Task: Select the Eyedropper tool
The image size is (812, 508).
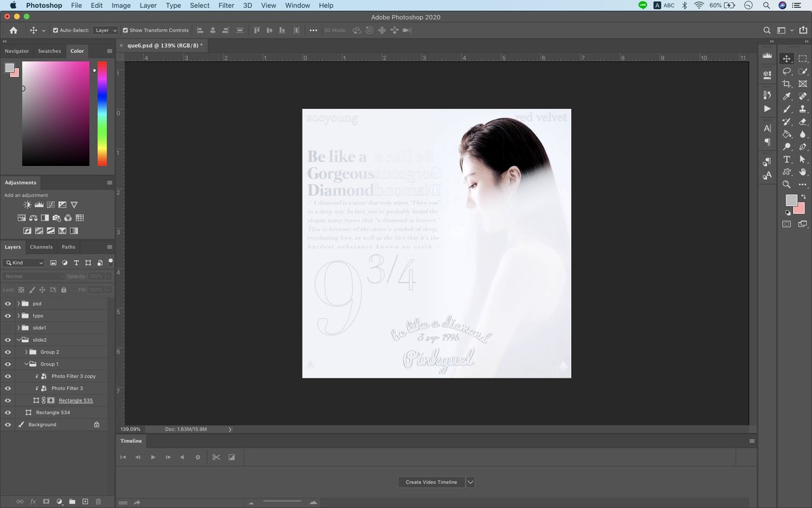Action: (787, 97)
